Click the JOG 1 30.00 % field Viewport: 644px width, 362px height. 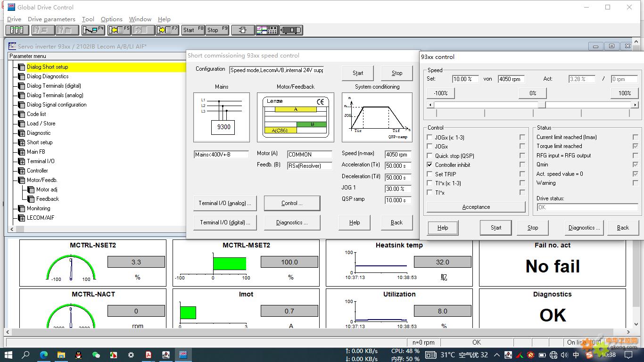coord(398,189)
